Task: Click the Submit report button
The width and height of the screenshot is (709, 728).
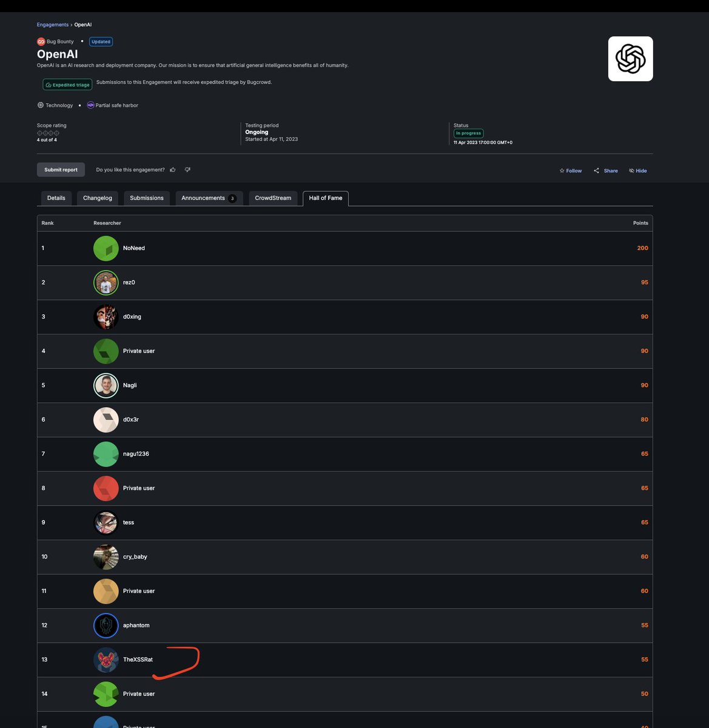Action: [x=61, y=170]
